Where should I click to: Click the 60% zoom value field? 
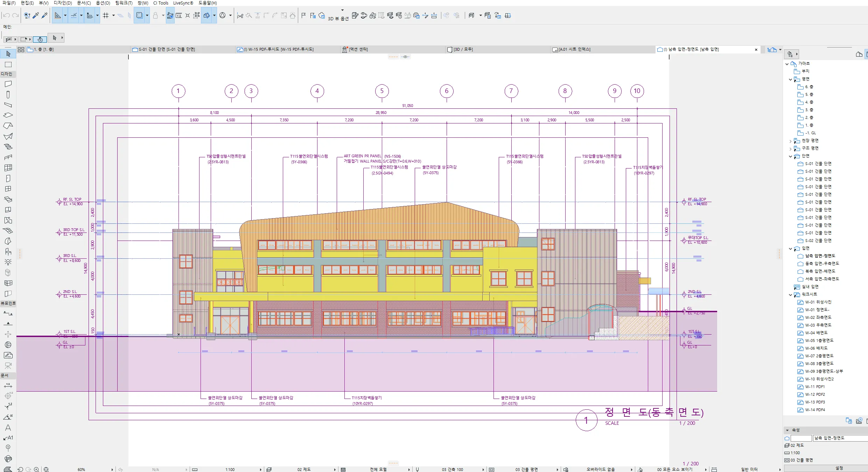point(82,469)
